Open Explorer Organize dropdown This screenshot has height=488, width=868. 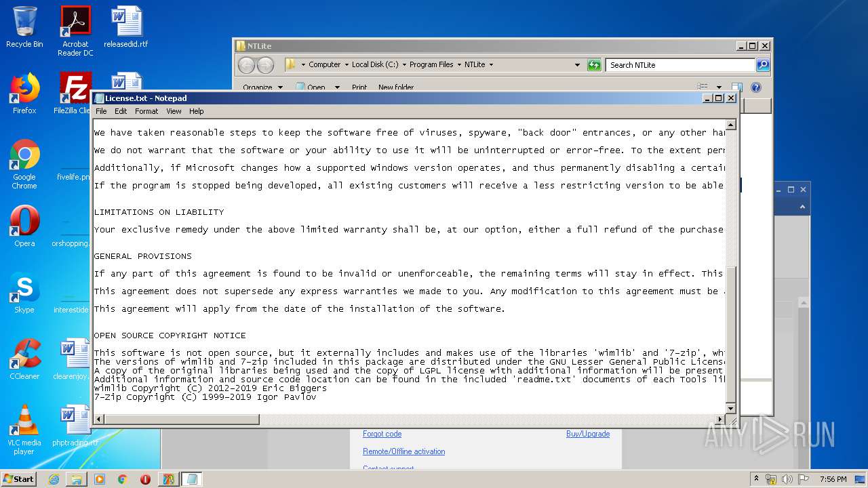click(x=262, y=87)
